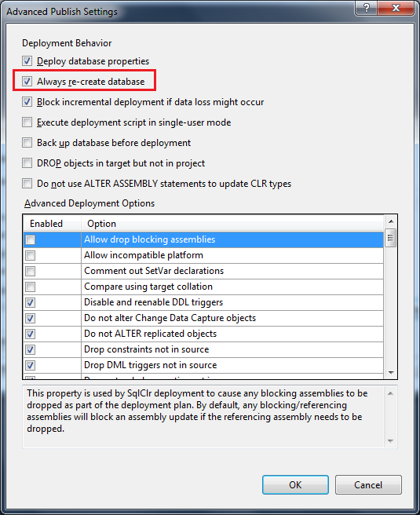Close the Advanced Publish Settings dialog
Viewport: 420px width, 515px height.
click(x=396, y=8)
